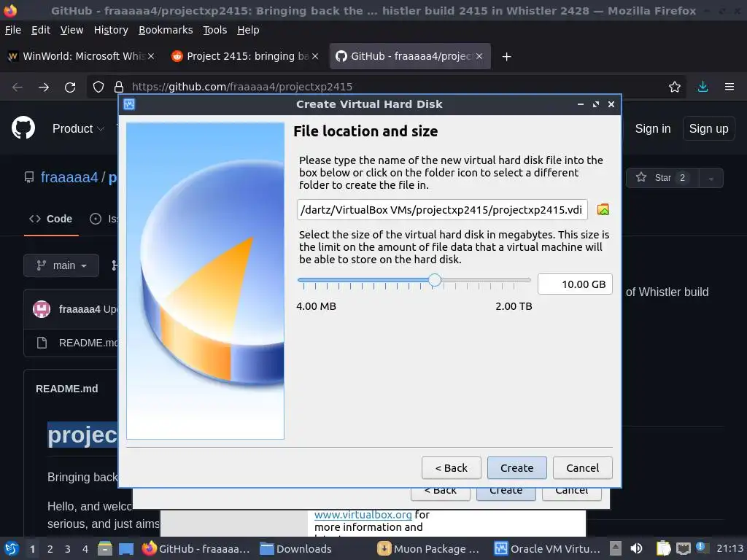Reload the current page
747x560 pixels.
coord(70,87)
